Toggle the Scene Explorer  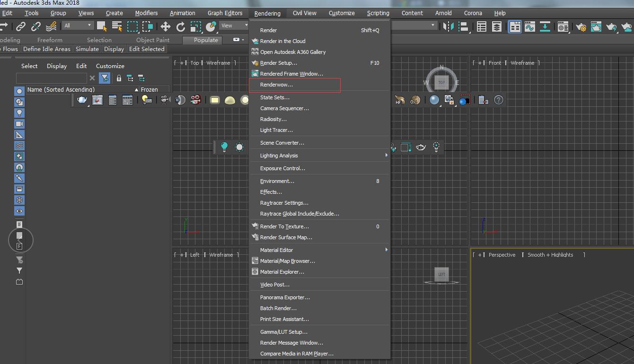(481, 26)
